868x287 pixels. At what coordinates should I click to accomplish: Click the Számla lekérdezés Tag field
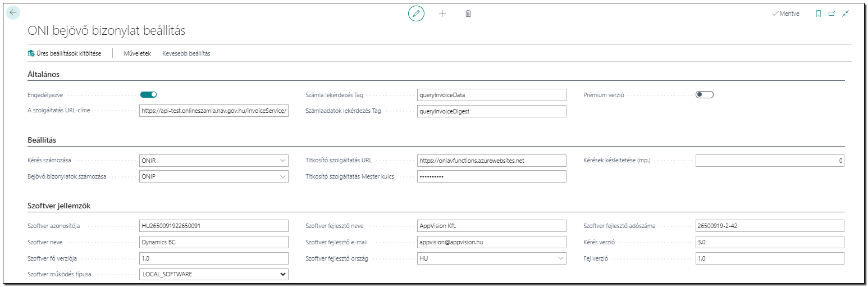point(492,95)
